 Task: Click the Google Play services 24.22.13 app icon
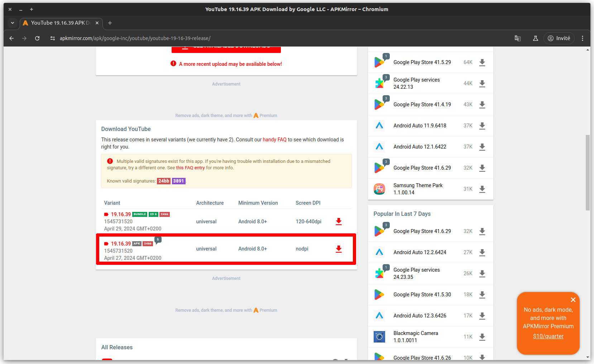379,83
